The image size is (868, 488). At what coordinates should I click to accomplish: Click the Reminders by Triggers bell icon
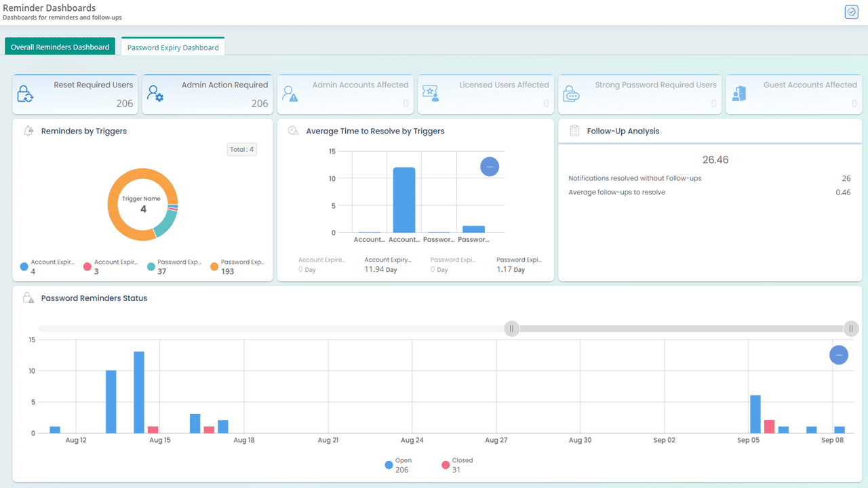(28, 131)
